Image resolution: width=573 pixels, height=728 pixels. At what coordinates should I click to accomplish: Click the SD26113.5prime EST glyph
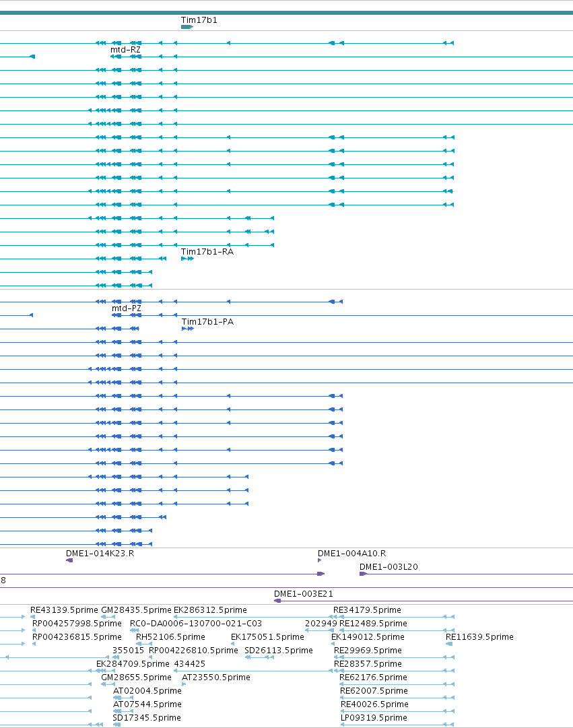tap(260, 657)
